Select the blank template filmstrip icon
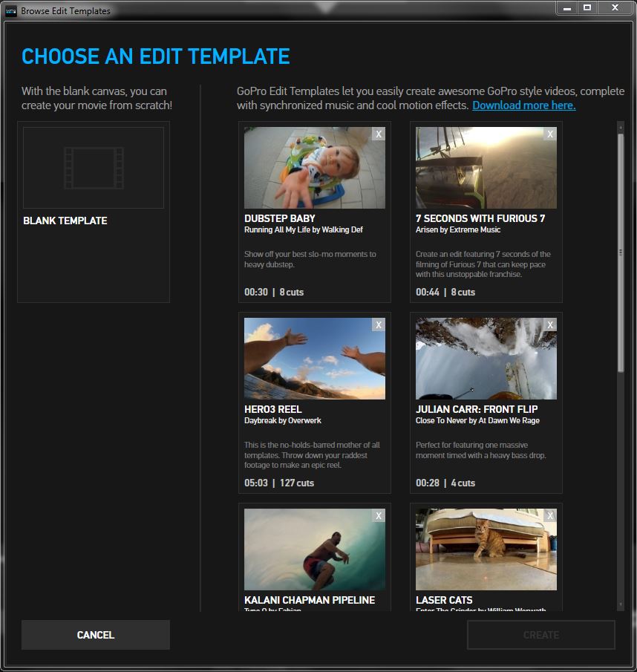The image size is (637, 672). (94, 168)
